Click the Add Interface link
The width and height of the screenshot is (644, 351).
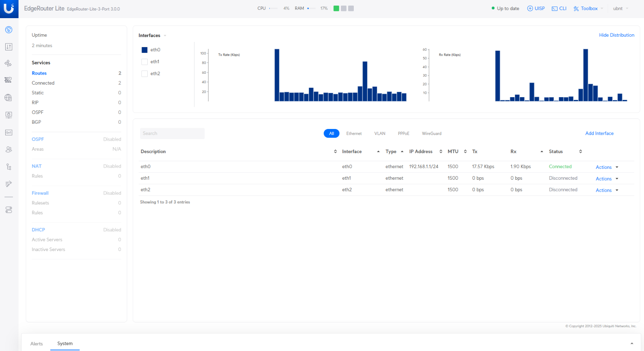599,133
